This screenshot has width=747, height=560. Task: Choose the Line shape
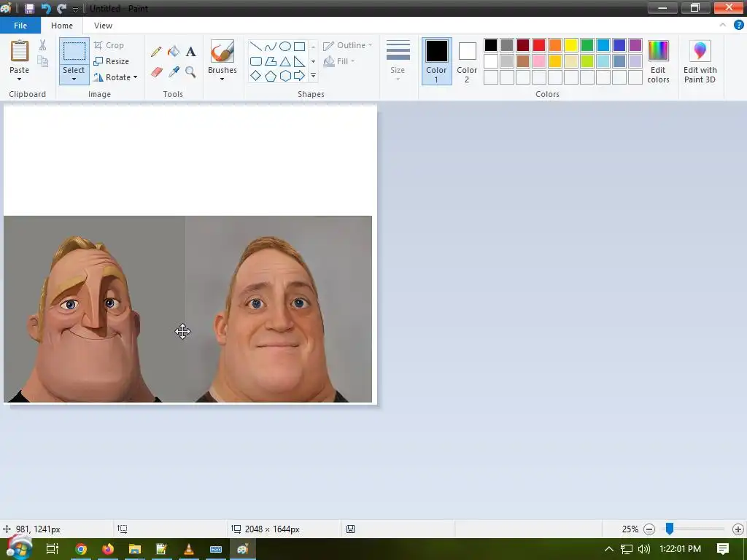coord(256,46)
